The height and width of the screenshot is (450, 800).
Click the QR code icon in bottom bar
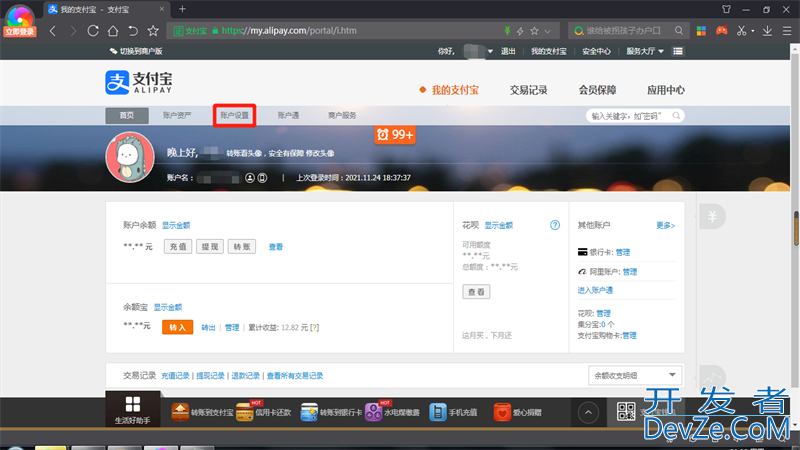626,411
